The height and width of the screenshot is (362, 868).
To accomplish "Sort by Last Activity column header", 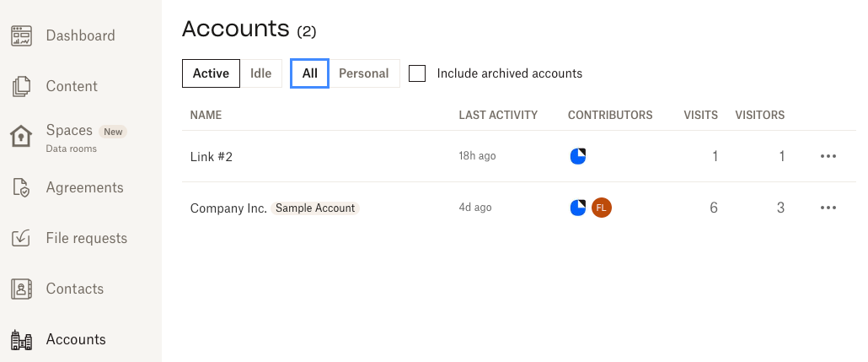I will [x=497, y=115].
